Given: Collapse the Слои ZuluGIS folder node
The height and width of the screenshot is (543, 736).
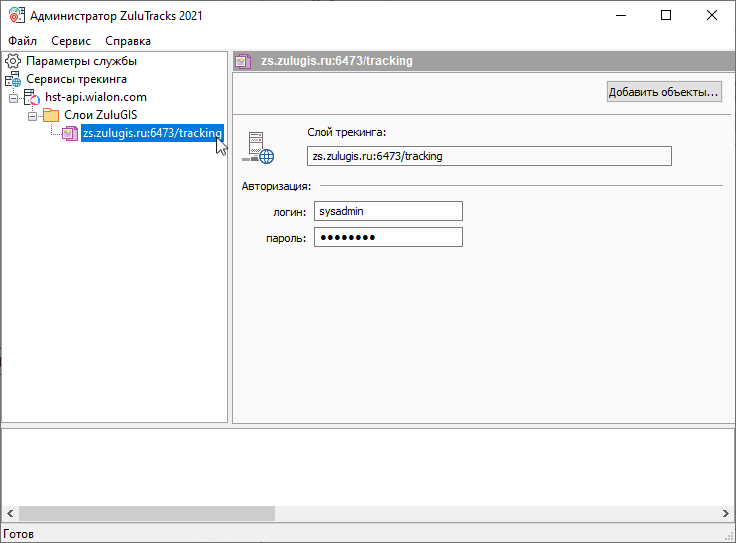Looking at the screenshot, I should [x=33, y=116].
